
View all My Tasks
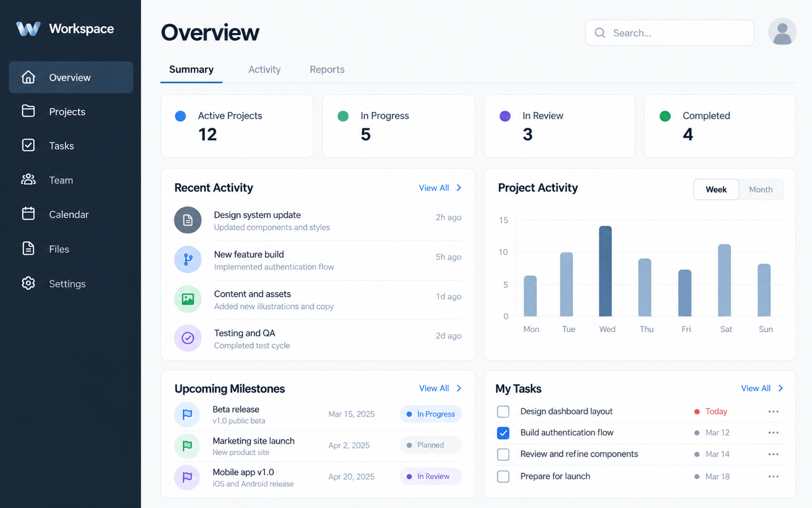click(762, 388)
